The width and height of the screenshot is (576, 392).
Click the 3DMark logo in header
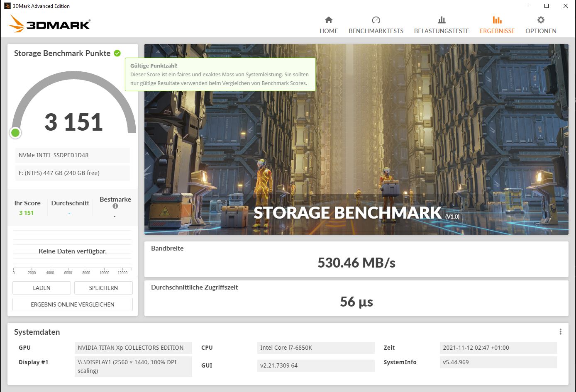49,24
